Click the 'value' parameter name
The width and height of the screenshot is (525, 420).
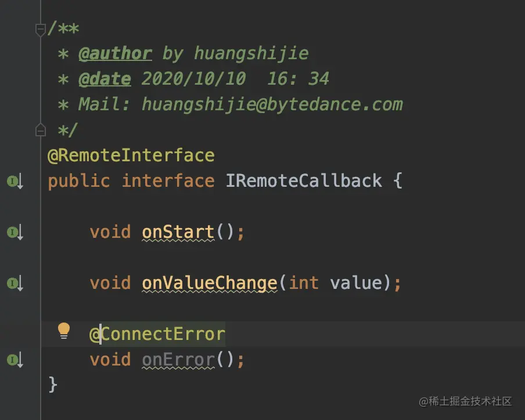(357, 283)
